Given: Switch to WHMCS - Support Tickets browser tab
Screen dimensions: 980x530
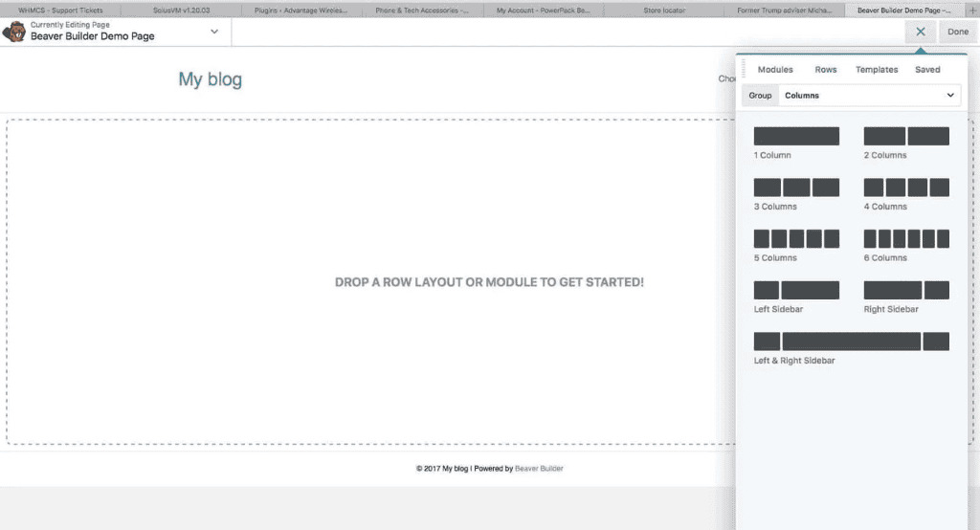Looking at the screenshot, I should point(60,10).
